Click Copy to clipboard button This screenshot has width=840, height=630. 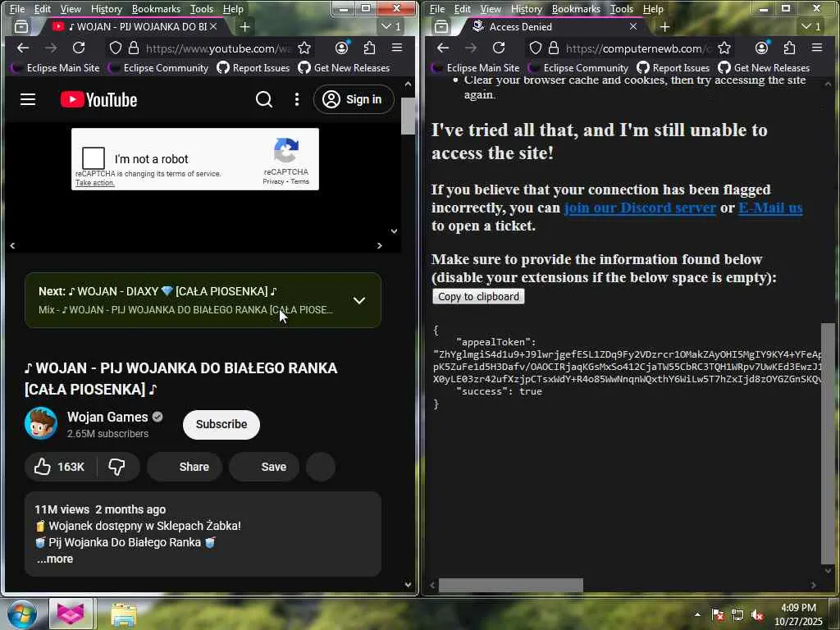(478, 296)
